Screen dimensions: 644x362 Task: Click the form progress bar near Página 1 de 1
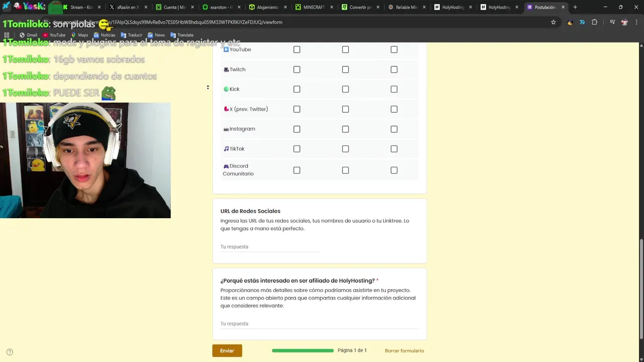tap(303, 350)
